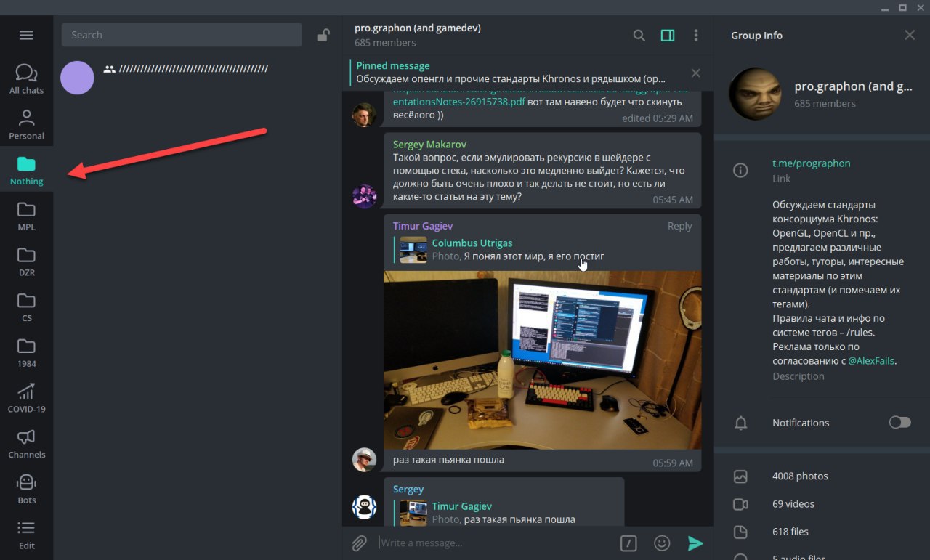Open Sergey Makarov's avatar

364,196
